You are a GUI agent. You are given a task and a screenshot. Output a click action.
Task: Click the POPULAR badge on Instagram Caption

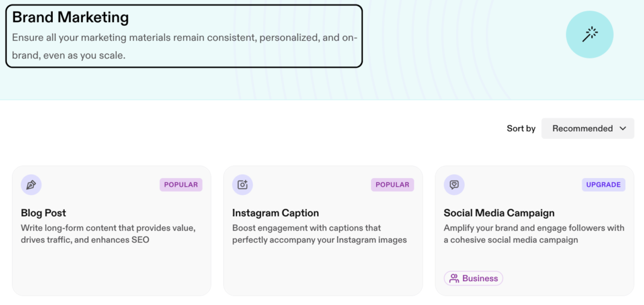[392, 185]
